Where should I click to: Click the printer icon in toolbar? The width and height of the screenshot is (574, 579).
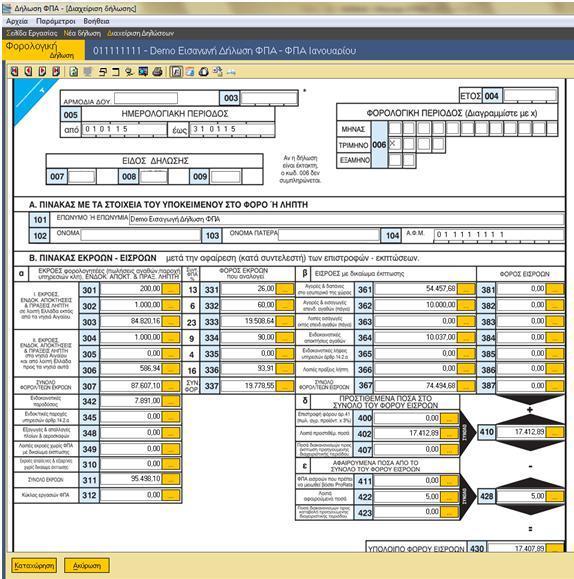158,72
